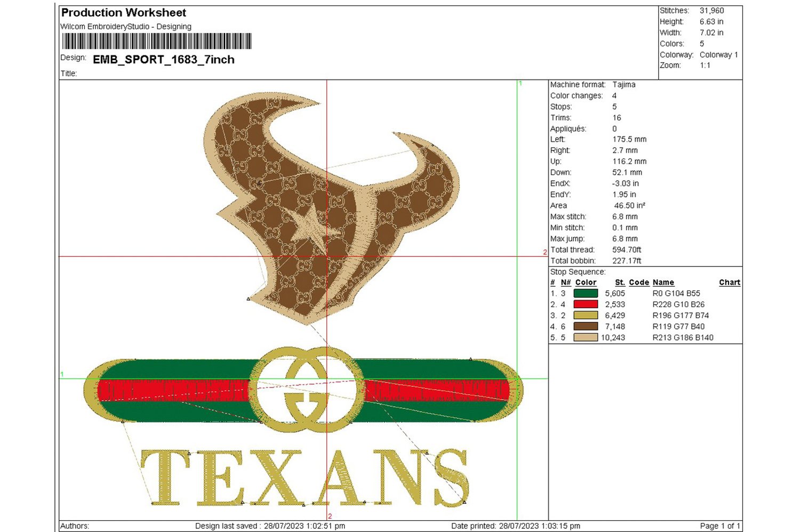
Task: Select stitch count "10,243" in stop 5
Action: (613, 337)
